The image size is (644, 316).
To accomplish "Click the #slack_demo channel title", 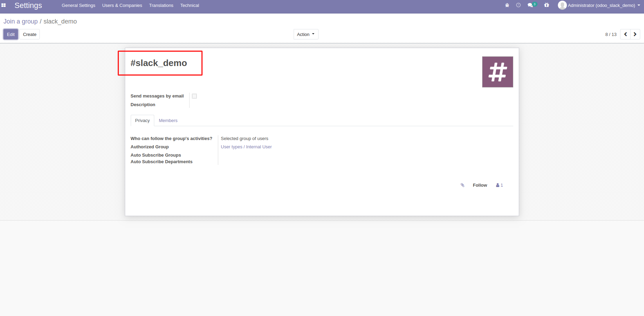I will [x=159, y=63].
